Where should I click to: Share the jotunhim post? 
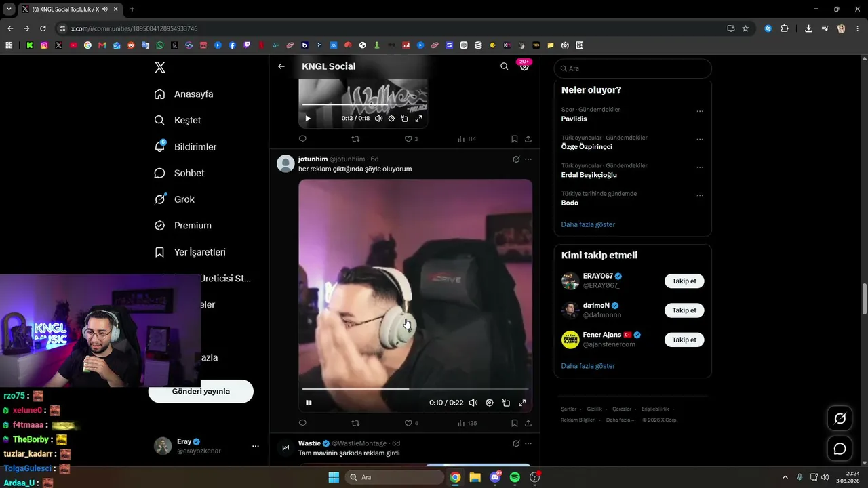pos(528,423)
